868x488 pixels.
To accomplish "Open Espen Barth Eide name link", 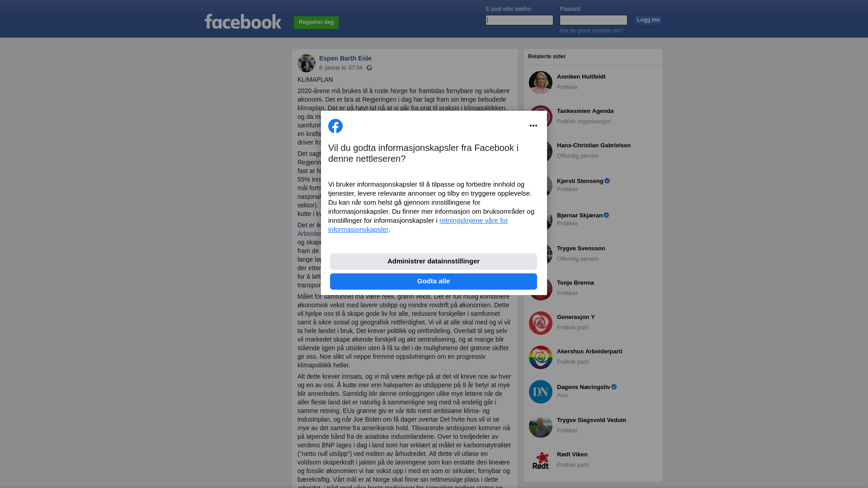I will 345,58.
